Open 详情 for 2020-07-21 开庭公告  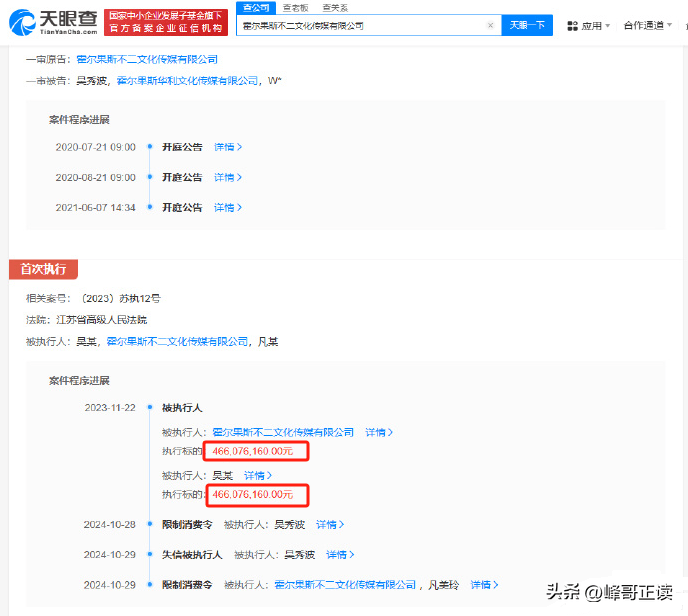(x=228, y=147)
